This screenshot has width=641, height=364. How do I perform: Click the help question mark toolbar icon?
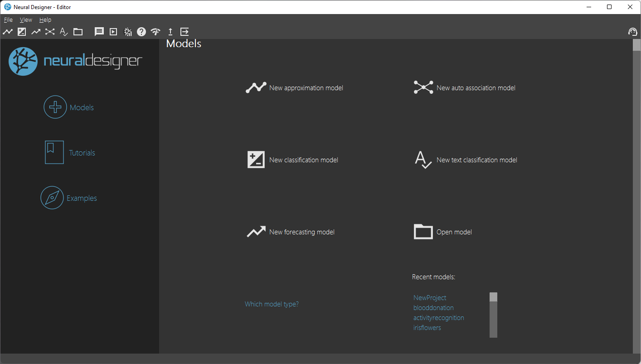(141, 32)
